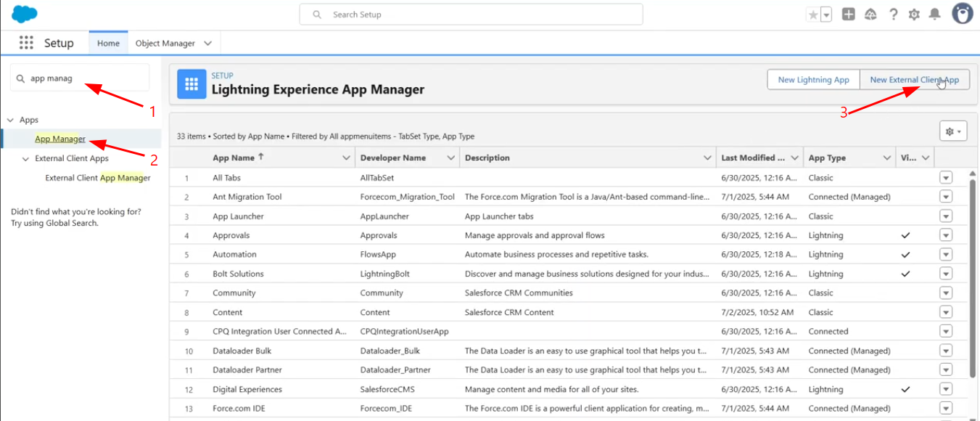The image size is (980, 421).
Task: Open External Client App Manager link
Action: [x=98, y=178]
